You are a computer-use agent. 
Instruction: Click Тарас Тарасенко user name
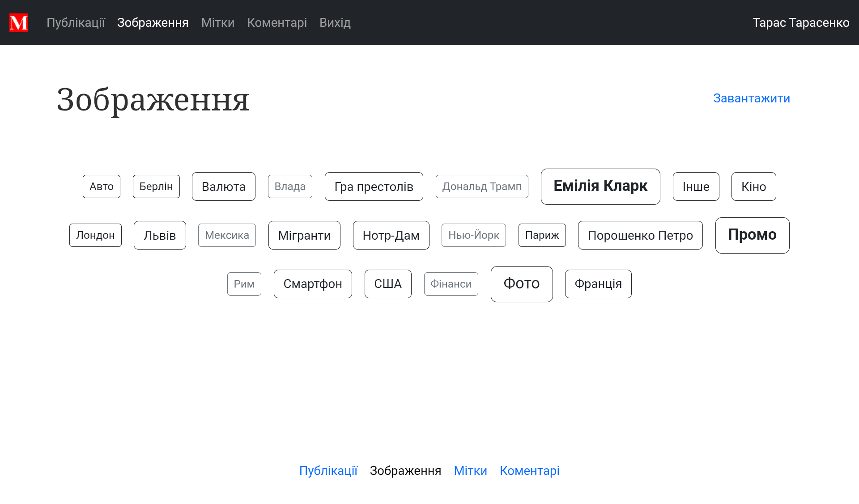[x=800, y=23]
